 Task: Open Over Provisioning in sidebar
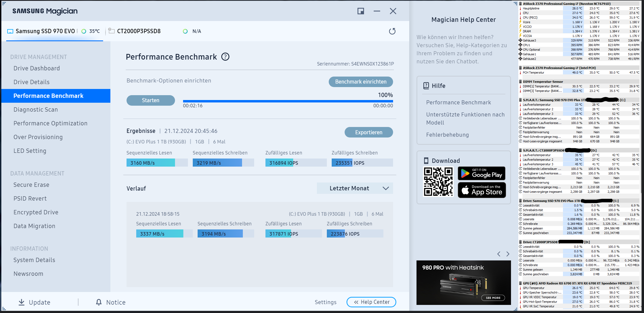point(38,137)
